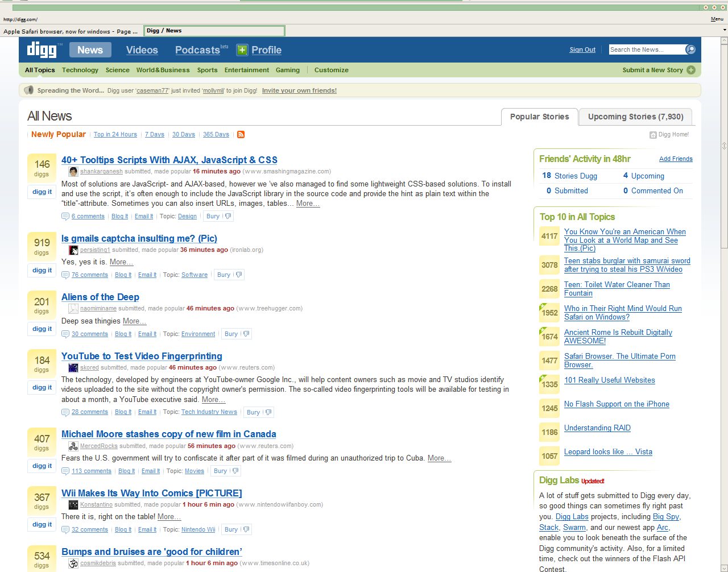Open Bumps and bruises are 'good for children' story
This screenshot has width=728, height=572.
pos(152,552)
